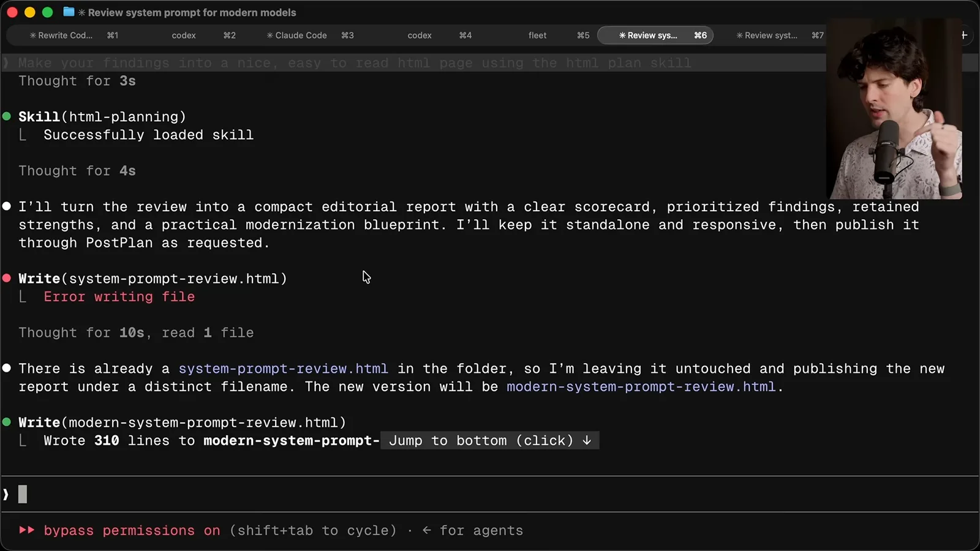Click the Write(system-prompt-review.html) line
The width and height of the screenshot is (980, 551).
(153, 279)
